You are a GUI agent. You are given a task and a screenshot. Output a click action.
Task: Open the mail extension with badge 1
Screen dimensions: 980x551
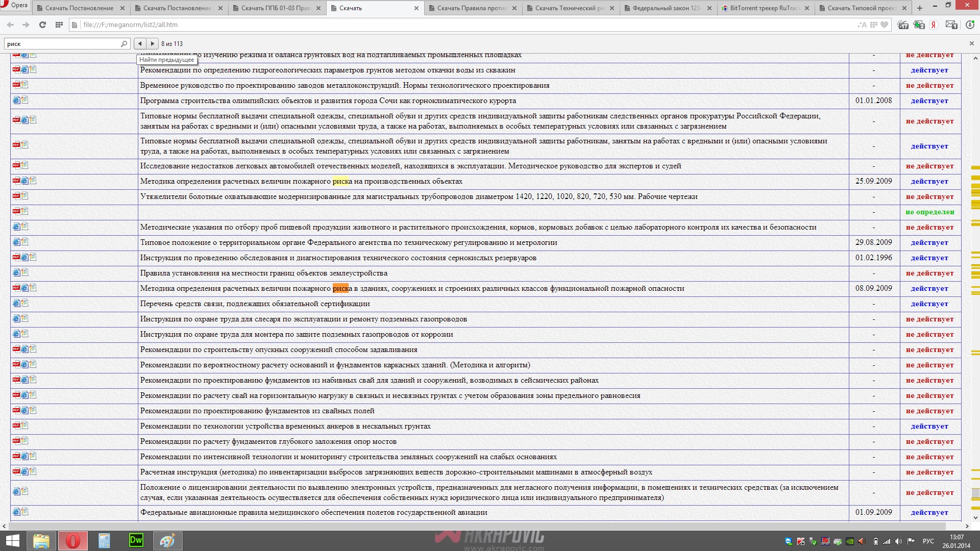[951, 24]
